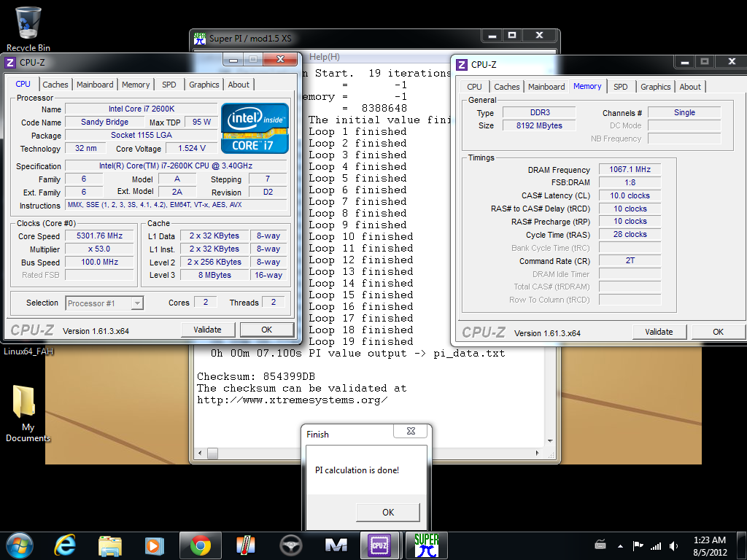Click the Super PI horizontal scroll right arrow
This screenshot has width=747, height=560.
(x=538, y=454)
